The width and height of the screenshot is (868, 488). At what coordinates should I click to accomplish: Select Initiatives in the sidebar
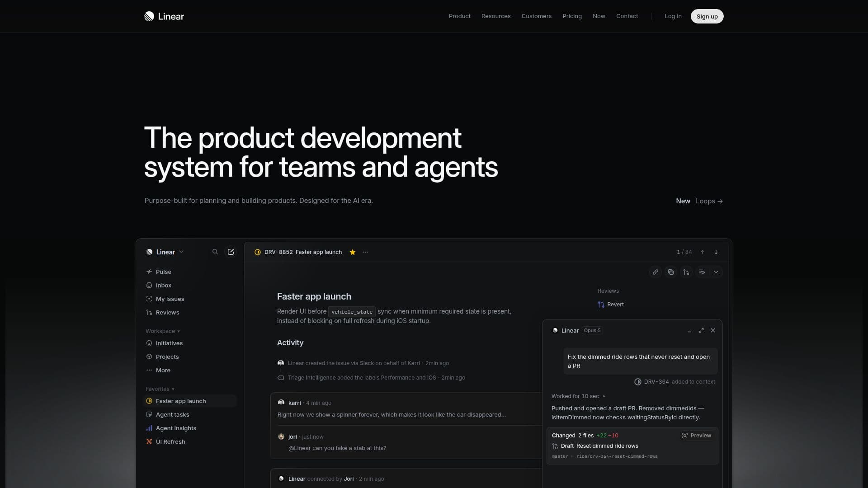(190, 343)
